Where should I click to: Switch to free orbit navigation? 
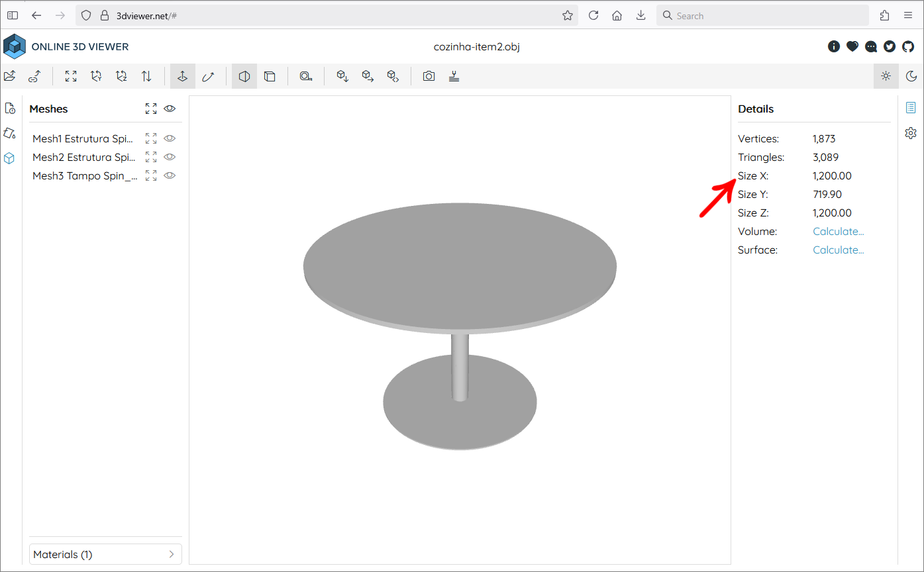click(x=208, y=76)
